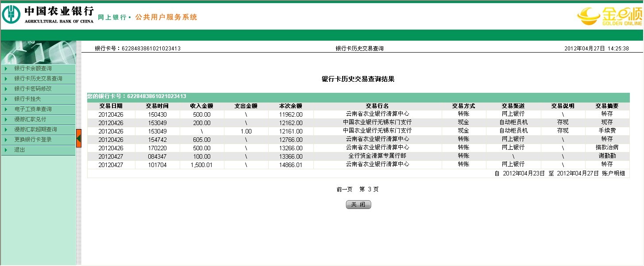Click arrow icon beside 退出
This screenshot has width=644, height=266.
[x=6, y=150]
